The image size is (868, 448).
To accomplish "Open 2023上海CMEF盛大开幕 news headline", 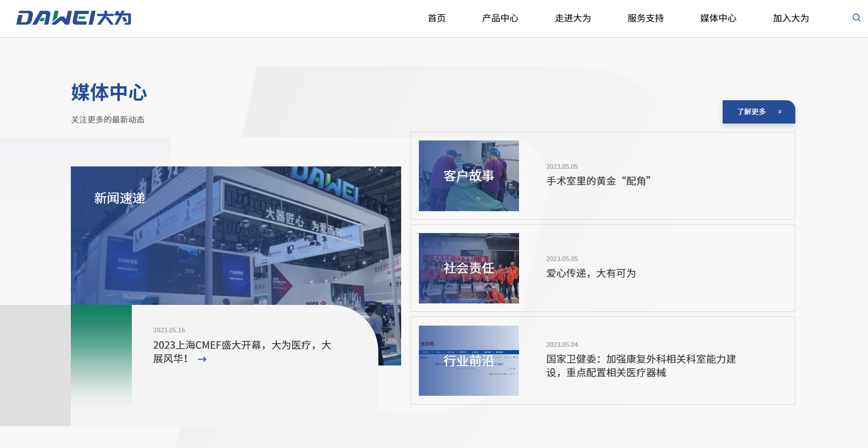I will [242, 352].
